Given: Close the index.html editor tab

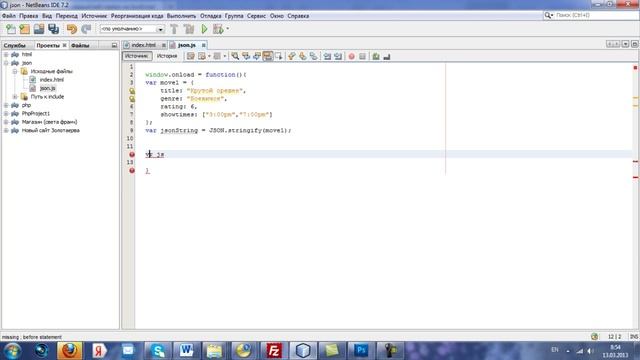Looking at the screenshot, I should coord(164,45).
